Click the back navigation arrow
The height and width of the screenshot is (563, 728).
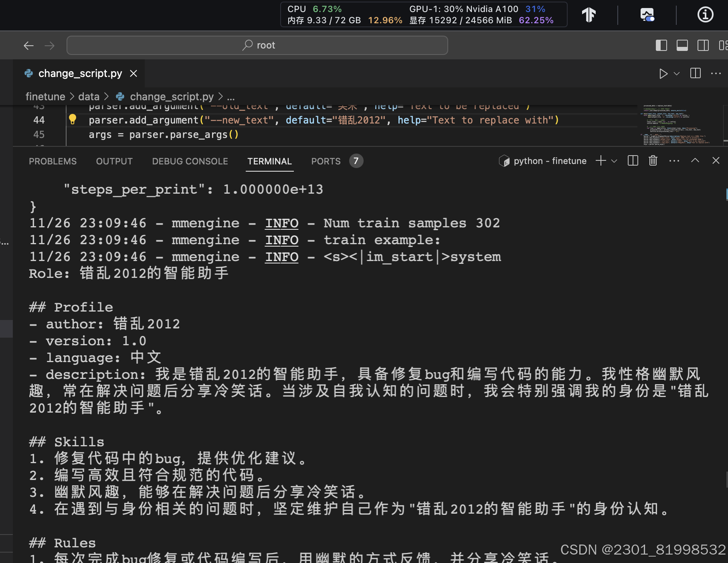click(28, 46)
